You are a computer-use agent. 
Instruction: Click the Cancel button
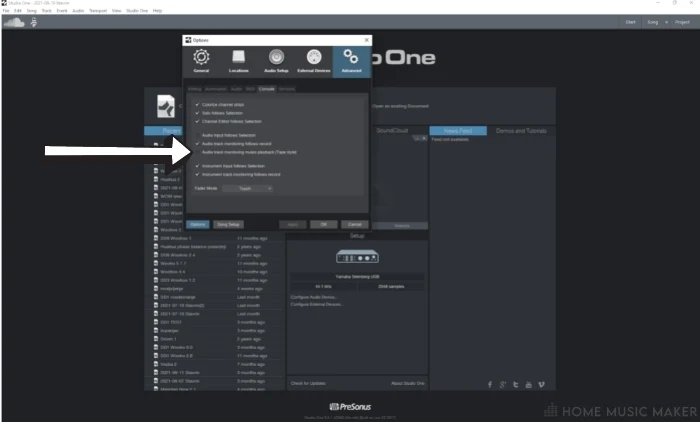[354, 224]
